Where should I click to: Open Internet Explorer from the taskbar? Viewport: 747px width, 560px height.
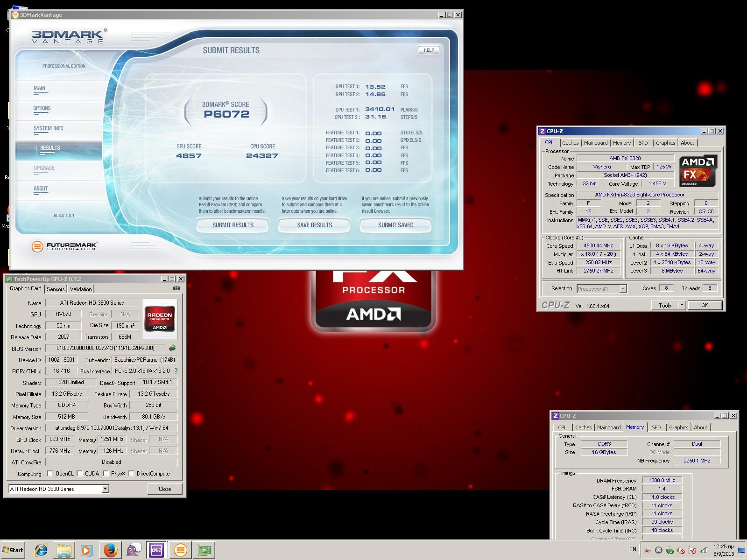click(41, 550)
